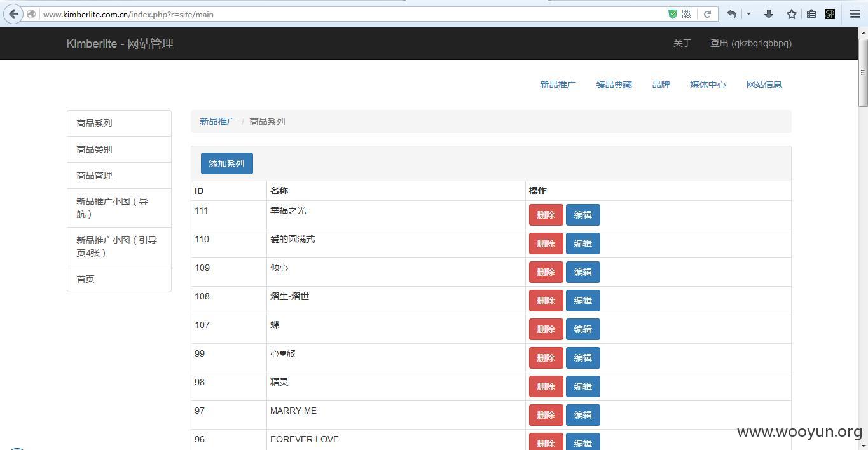Open the downloads arrow icon
The height and width of the screenshot is (450, 868).
coord(769,14)
